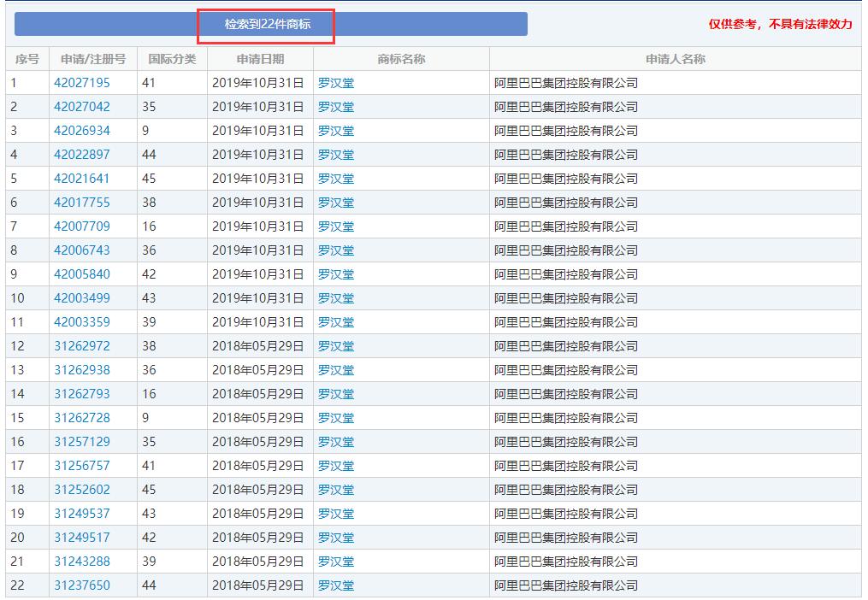
Task: Click the 商标名称 column header
Action: (401, 59)
